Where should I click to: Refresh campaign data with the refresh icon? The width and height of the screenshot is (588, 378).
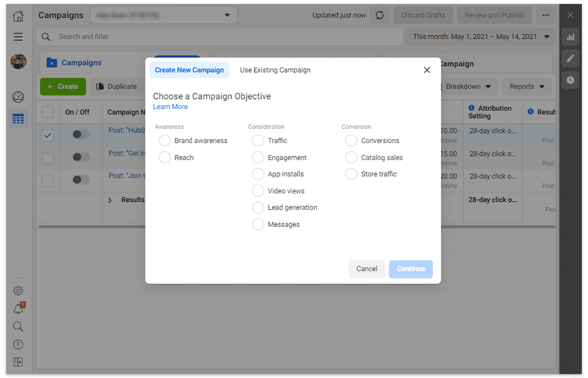click(x=379, y=15)
